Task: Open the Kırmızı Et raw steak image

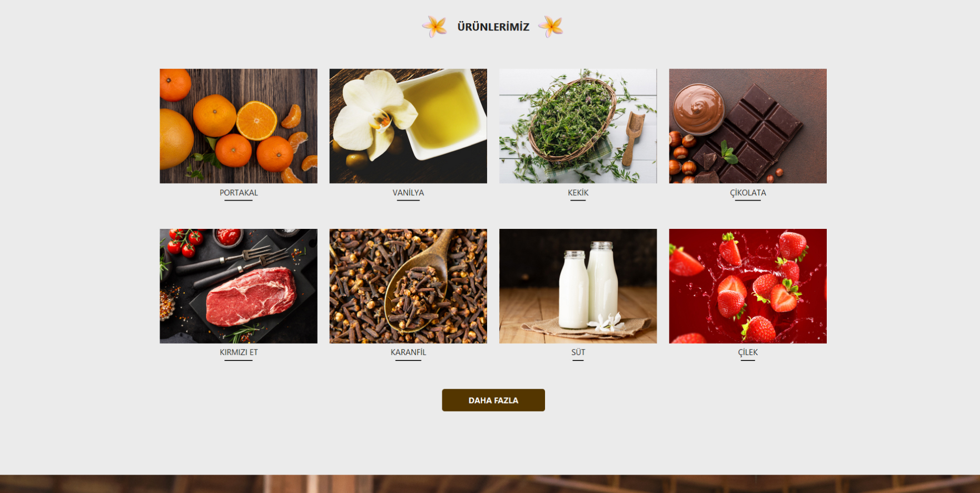Action: click(239, 286)
